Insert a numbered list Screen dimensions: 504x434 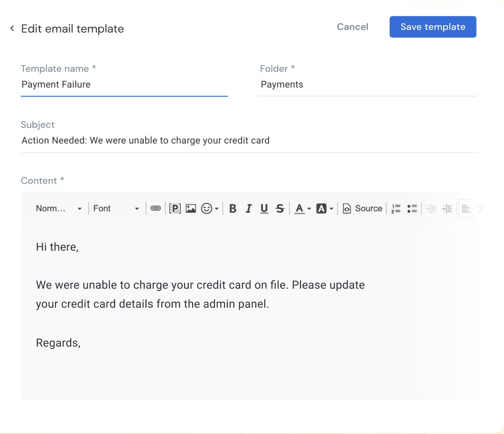pos(396,208)
